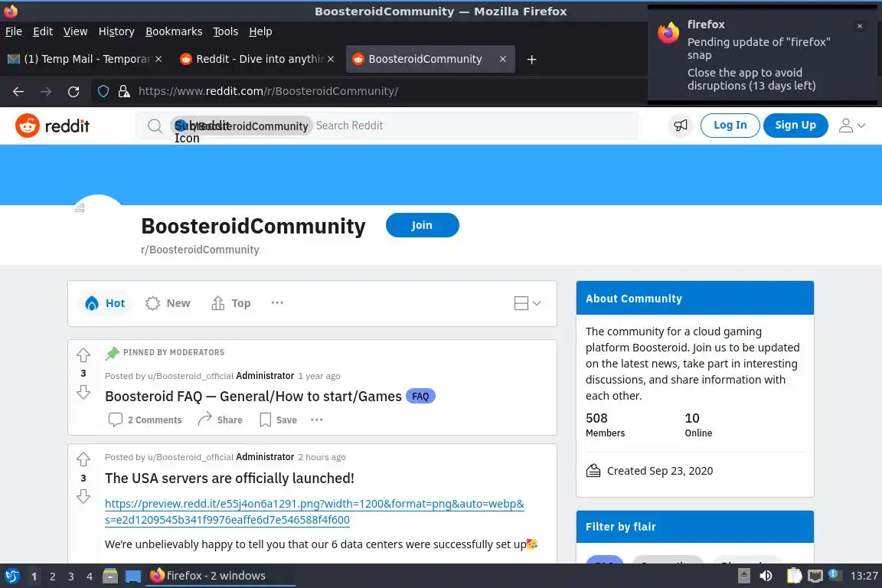Click the tracking protection shield icon
882x588 pixels.
[103, 91]
